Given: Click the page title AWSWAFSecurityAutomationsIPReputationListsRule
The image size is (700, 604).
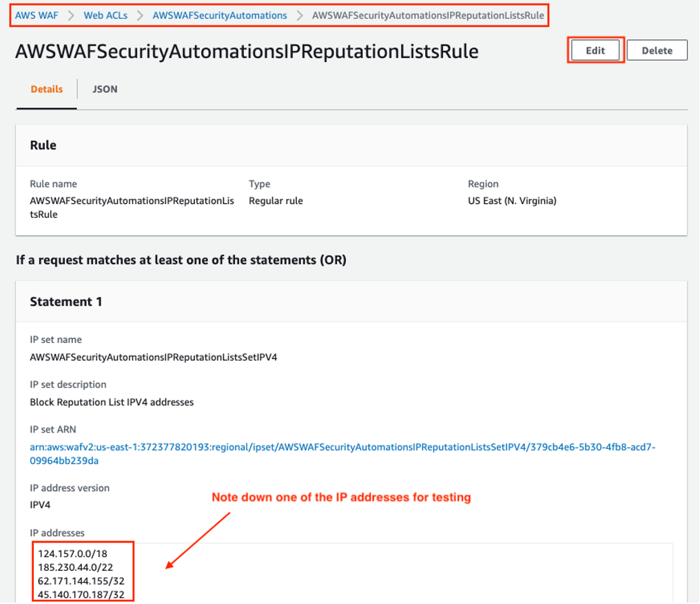Looking at the screenshot, I should 247,52.
